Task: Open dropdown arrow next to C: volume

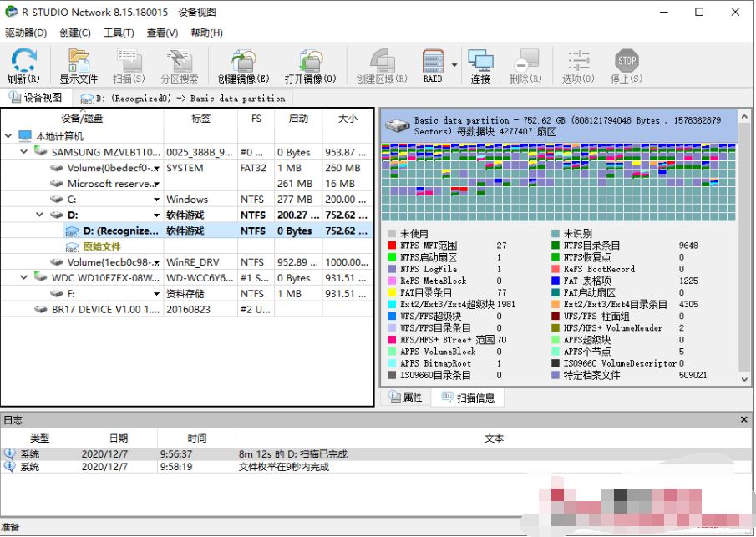Action: [156, 200]
